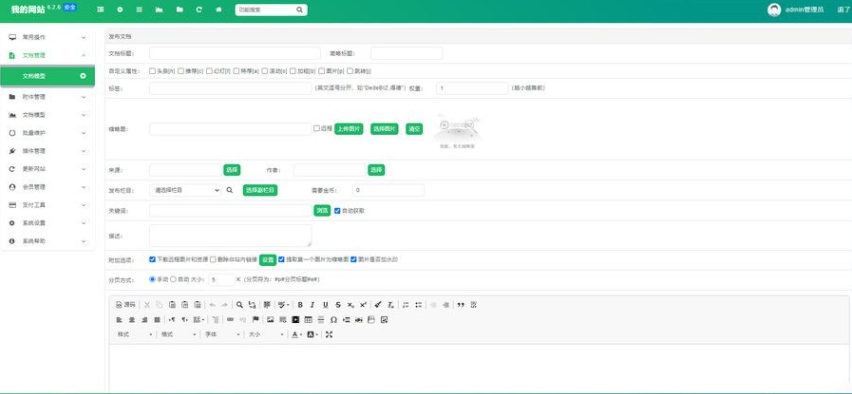Click the 设置 button in additional options
This screenshot has height=394, width=852.
267,260
